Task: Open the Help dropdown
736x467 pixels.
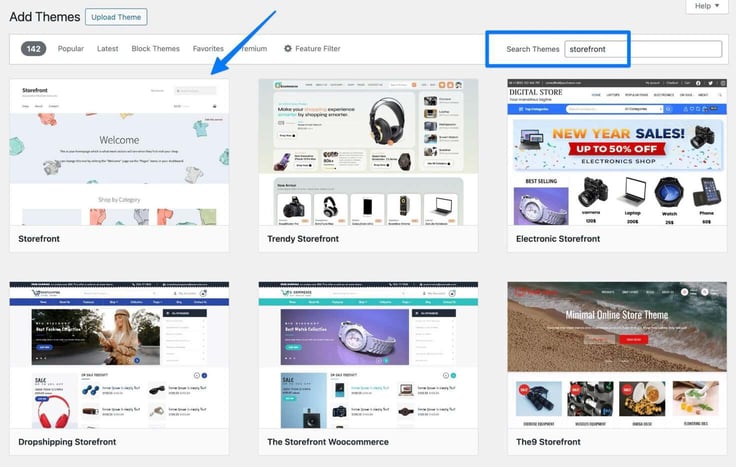Action: coord(706,6)
